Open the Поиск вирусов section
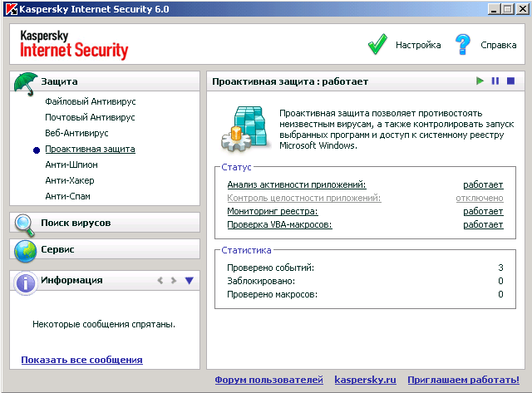The width and height of the screenshot is (532, 393). (x=76, y=223)
